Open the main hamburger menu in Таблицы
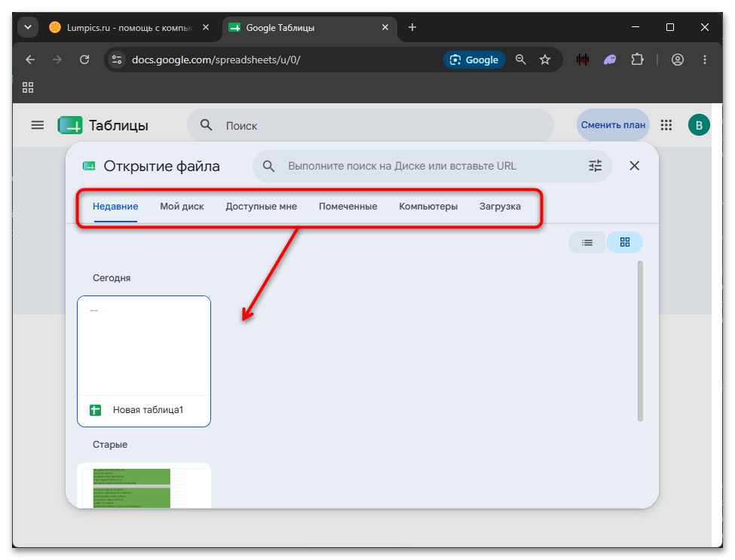Image resolution: width=735 pixels, height=560 pixels. pyautogui.click(x=38, y=125)
